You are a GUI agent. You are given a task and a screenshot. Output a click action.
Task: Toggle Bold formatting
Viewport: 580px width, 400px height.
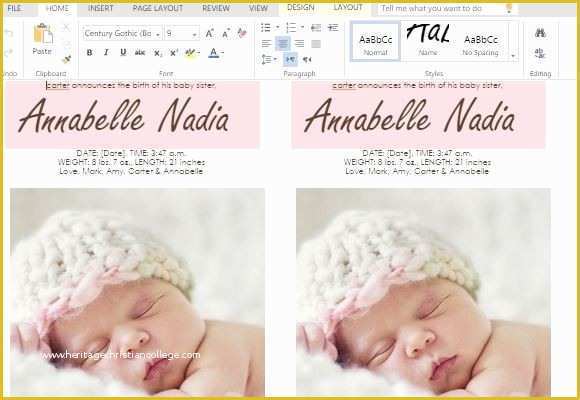(x=89, y=53)
